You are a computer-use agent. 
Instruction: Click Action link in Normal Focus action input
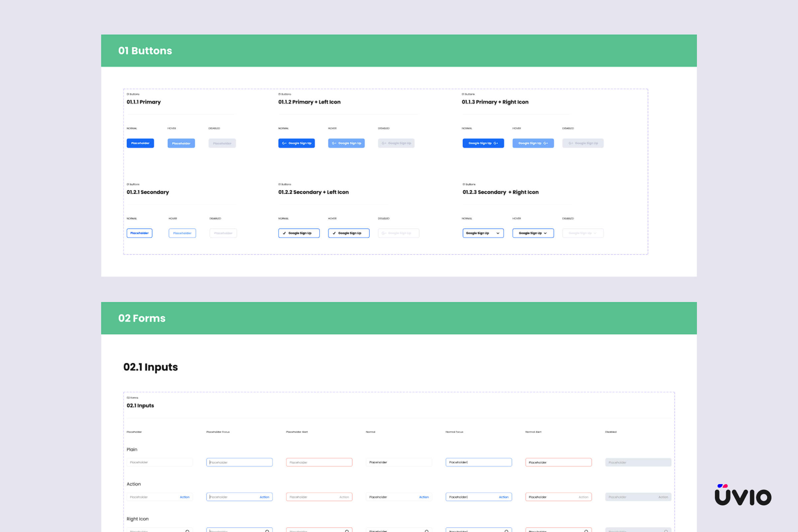pos(503,497)
